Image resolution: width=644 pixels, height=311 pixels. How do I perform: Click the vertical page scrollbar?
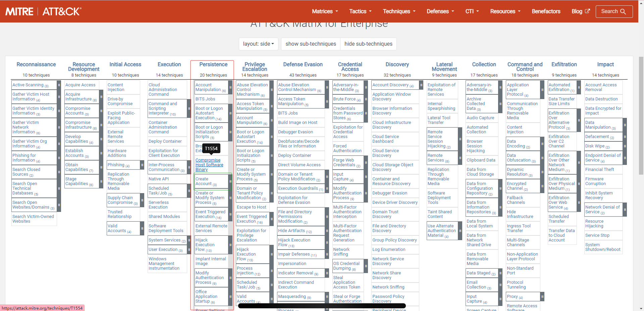641,116
